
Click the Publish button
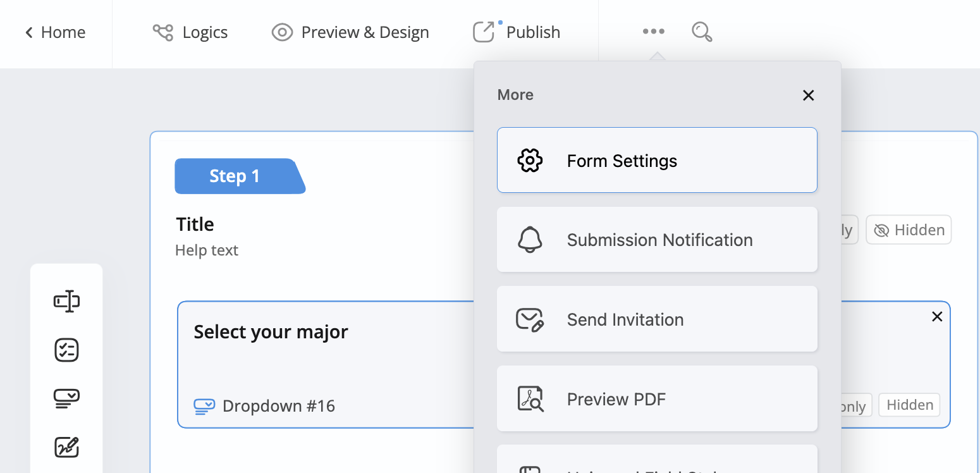pos(517,32)
